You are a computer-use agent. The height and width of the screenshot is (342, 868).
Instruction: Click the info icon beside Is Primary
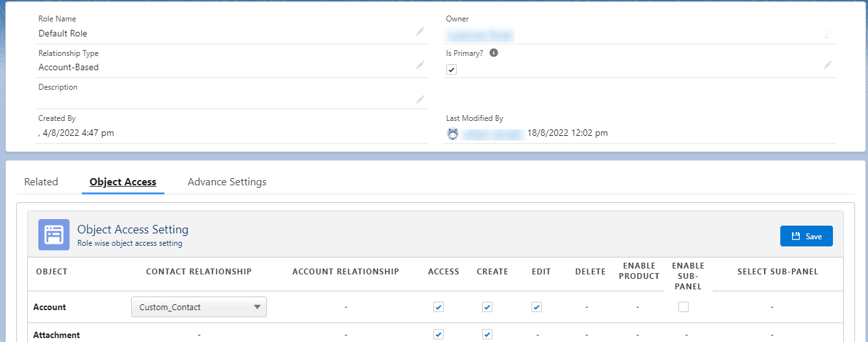(494, 53)
